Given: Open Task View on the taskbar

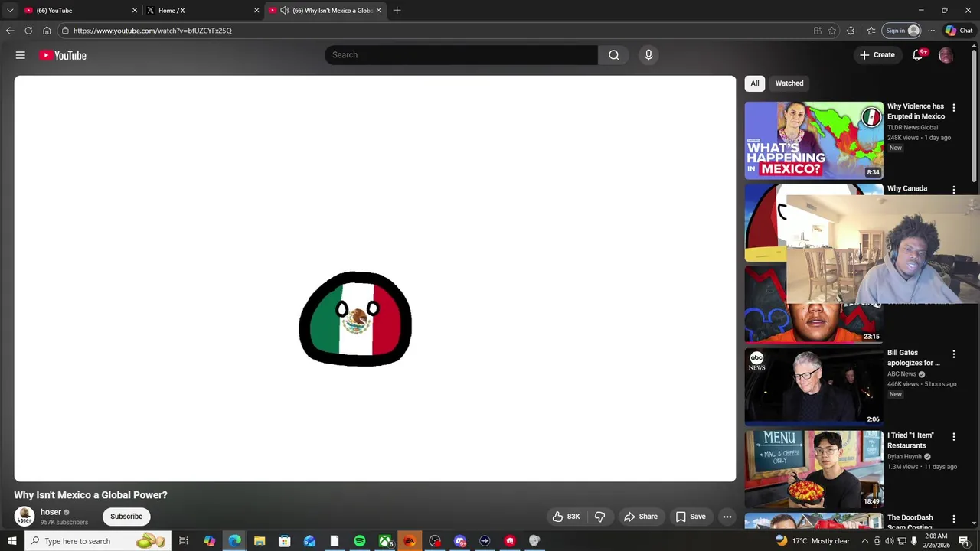Looking at the screenshot, I should [x=184, y=541].
